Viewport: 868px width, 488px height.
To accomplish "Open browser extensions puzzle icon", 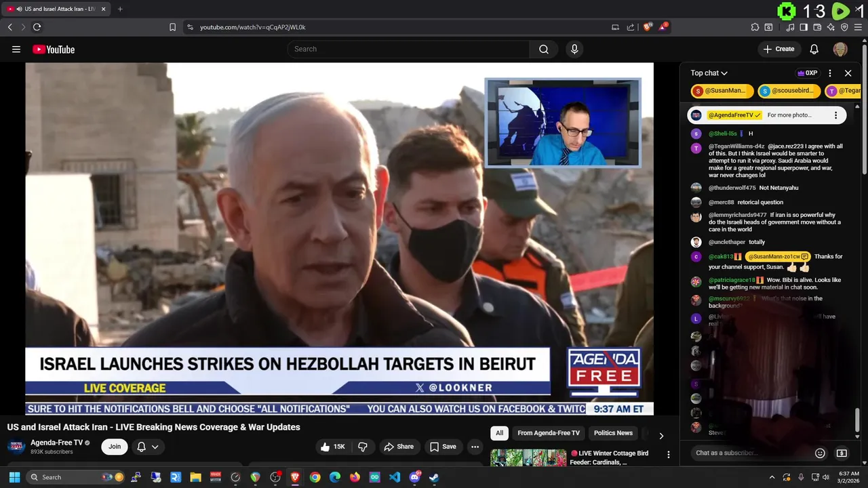I will coord(755,27).
